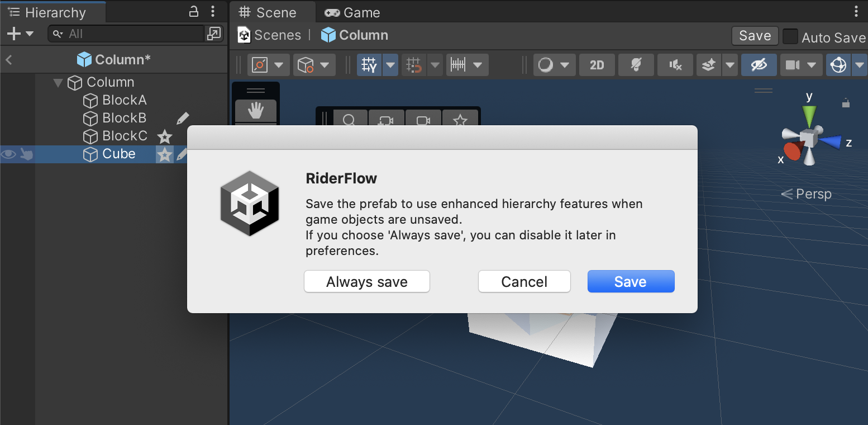Click the Tools overlay handle bar
Screen dimensions: 868x425
point(256,90)
